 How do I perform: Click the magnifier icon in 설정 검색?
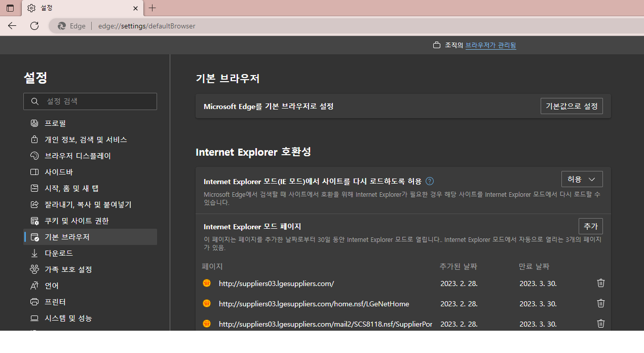(x=34, y=101)
